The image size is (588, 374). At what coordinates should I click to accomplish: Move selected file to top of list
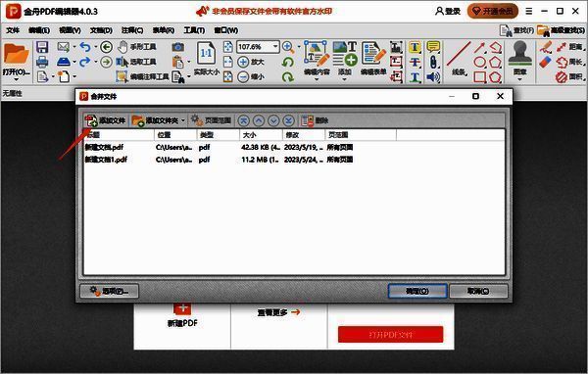coord(244,120)
